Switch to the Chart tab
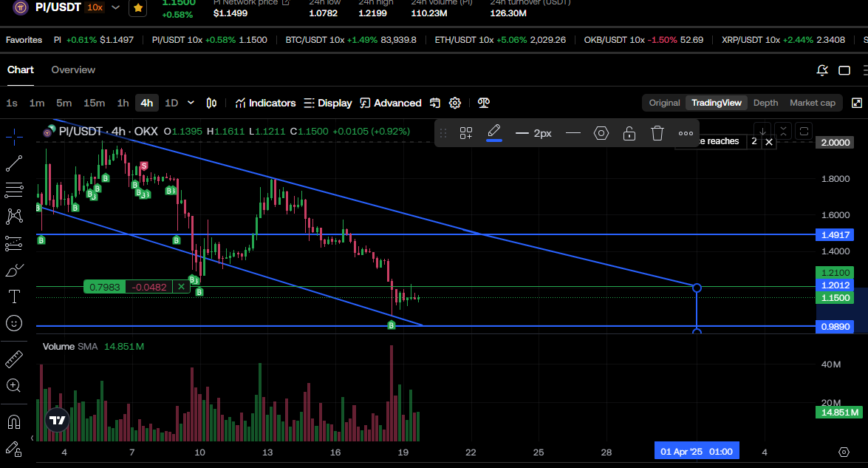 [x=21, y=69]
